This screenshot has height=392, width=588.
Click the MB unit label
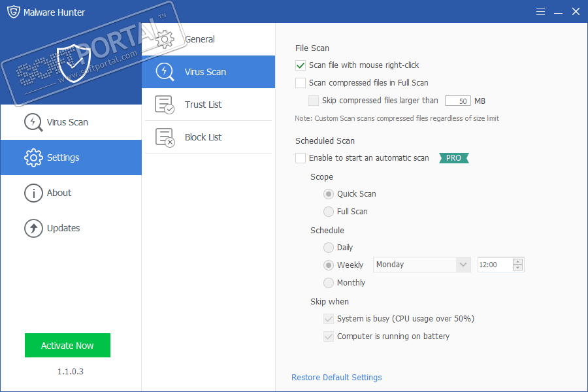click(480, 101)
